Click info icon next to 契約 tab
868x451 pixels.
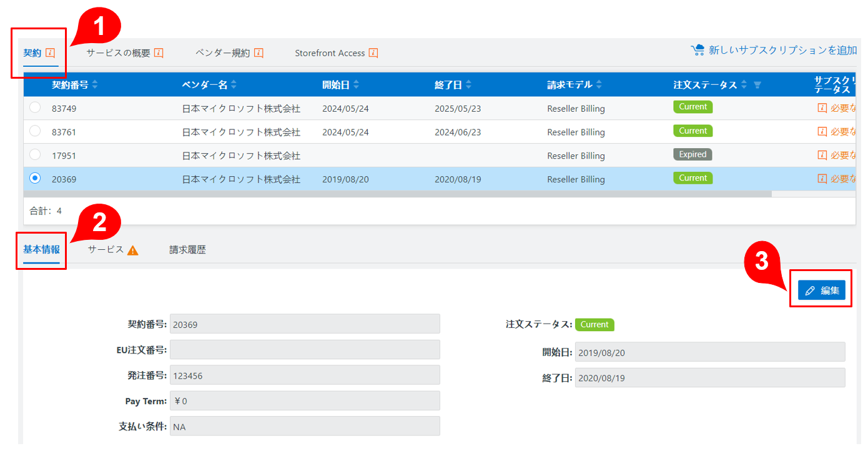click(x=51, y=53)
